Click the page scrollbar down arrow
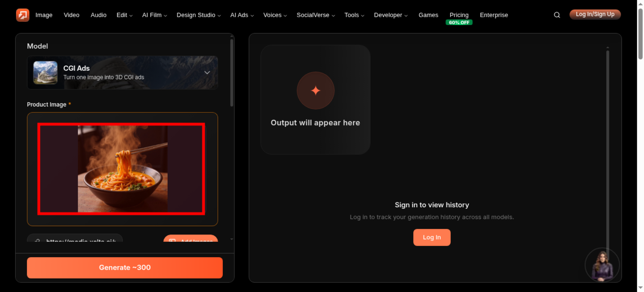 (x=640, y=287)
